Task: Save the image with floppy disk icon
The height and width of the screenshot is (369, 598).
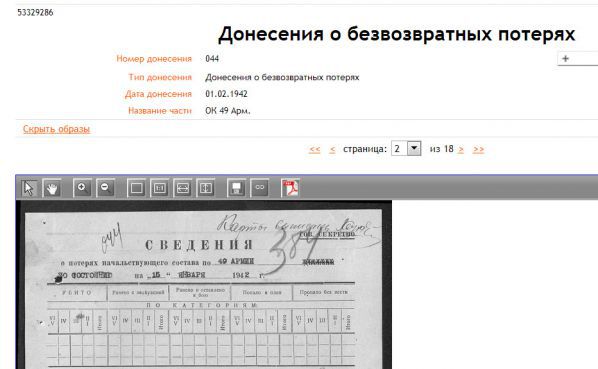Action: 236,188
